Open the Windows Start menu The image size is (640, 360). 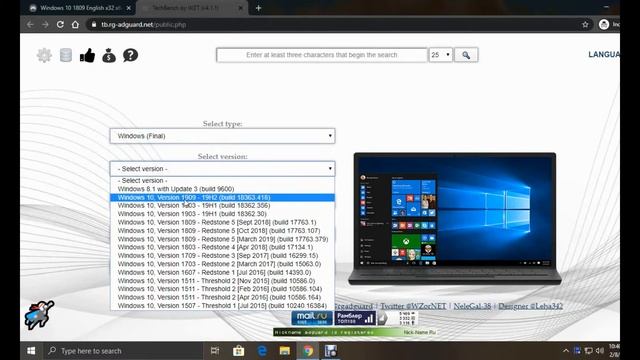pos(31,351)
